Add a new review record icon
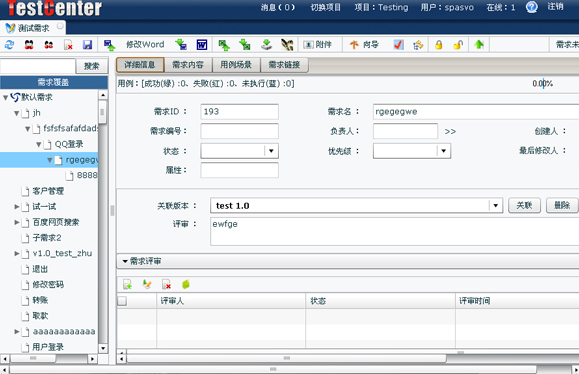This screenshot has height=374, width=579. click(127, 284)
